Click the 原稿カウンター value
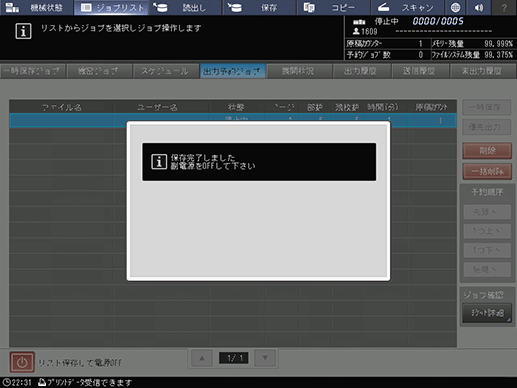Image resolution: width=517 pixels, height=388 pixels. (421, 44)
